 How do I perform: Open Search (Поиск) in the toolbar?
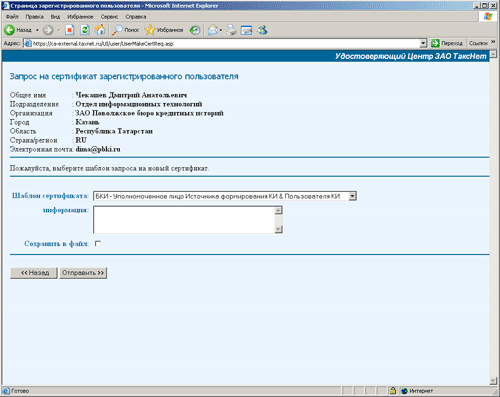126,30
